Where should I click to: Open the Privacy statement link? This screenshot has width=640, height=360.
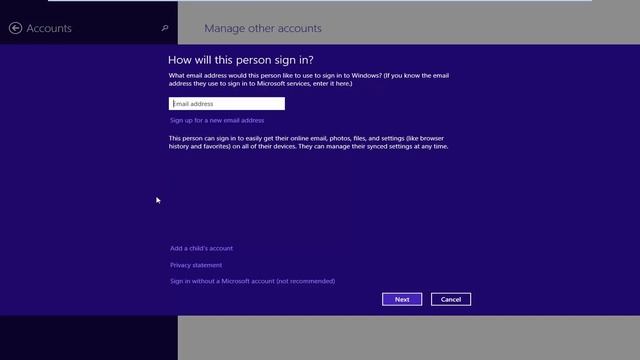196,265
